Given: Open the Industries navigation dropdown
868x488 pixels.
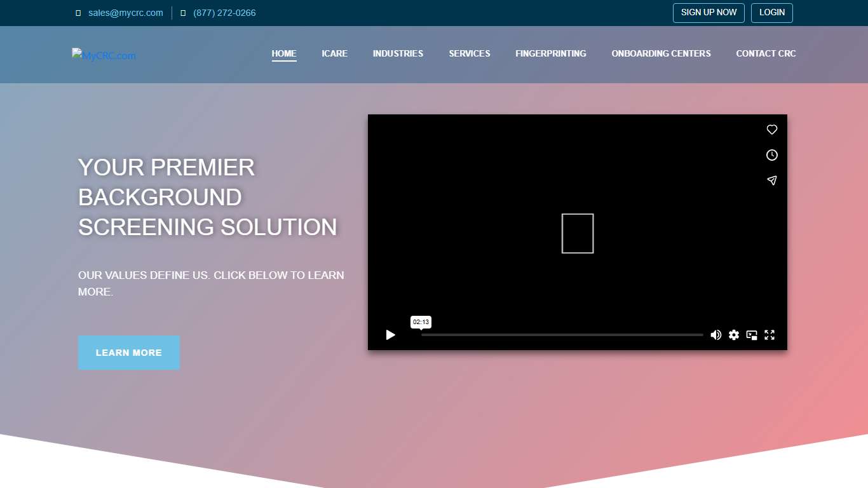Looking at the screenshot, I should (398, 53).
